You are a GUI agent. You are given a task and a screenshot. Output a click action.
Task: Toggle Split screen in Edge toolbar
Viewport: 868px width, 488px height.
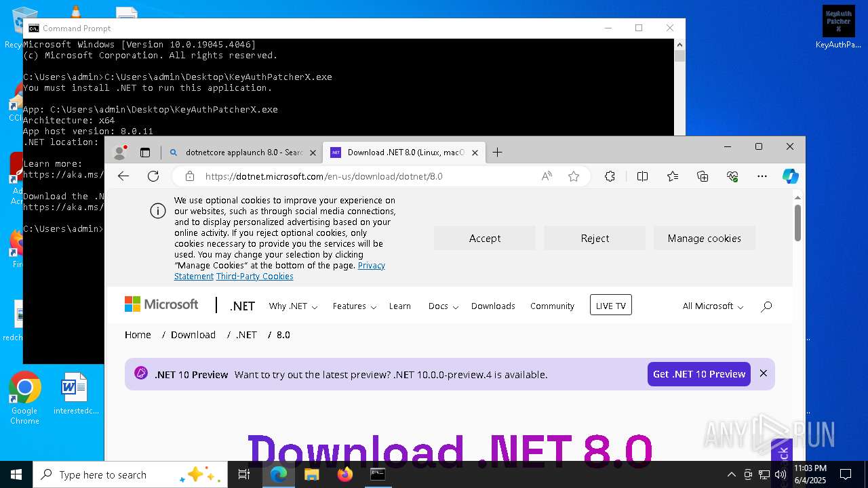click(x=642, y=176)
